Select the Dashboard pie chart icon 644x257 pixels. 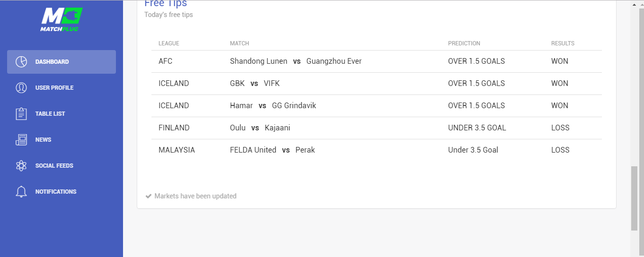pyautogui.click(x=21, y=62)
